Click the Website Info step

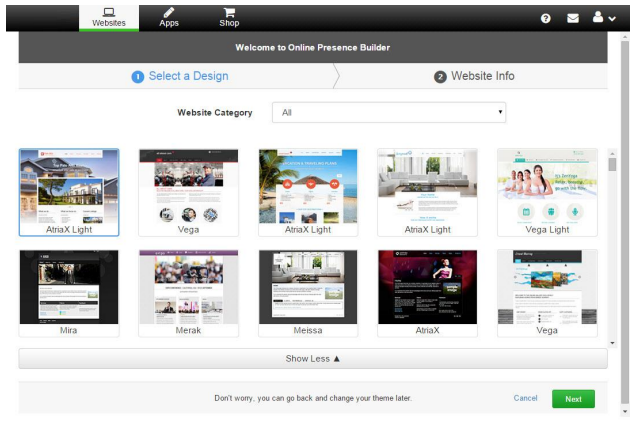tap(474, 76)
